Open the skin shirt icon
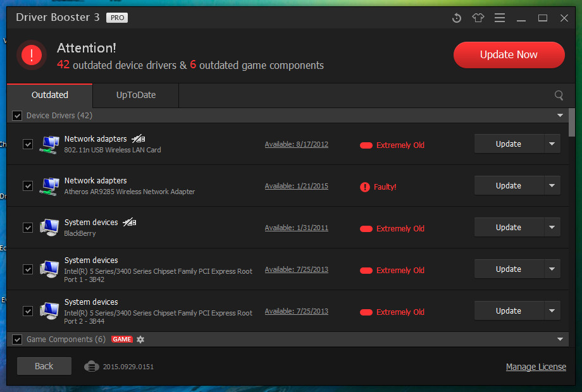The height and width of the screenshot is (392, 582). (478, 18)
